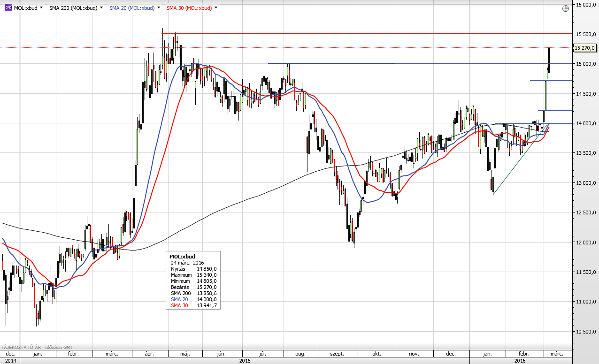Click the Nyitás value 14 850,0
Screen dimensions: 599x364
click(207, 269)
